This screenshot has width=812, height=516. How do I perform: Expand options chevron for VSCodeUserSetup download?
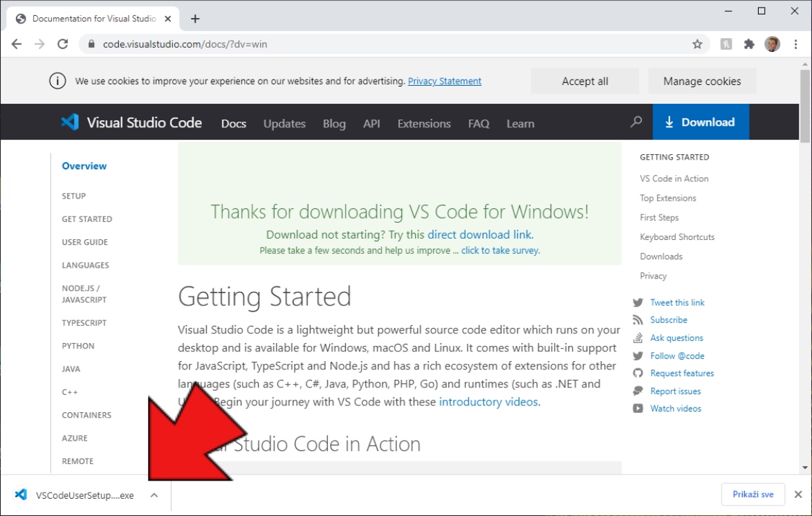(154, 495)
